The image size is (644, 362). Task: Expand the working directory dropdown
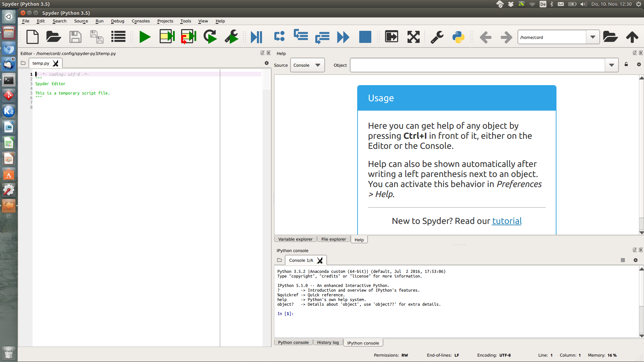[593, 37]
